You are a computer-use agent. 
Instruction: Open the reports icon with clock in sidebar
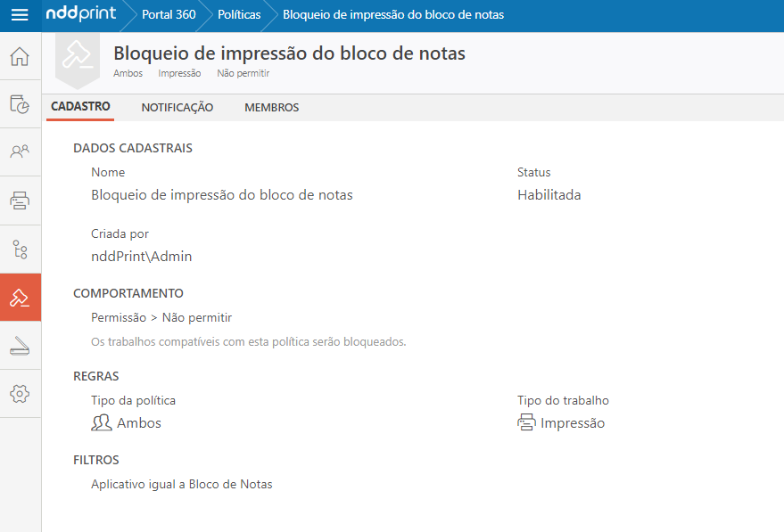(x=20, y=104)
